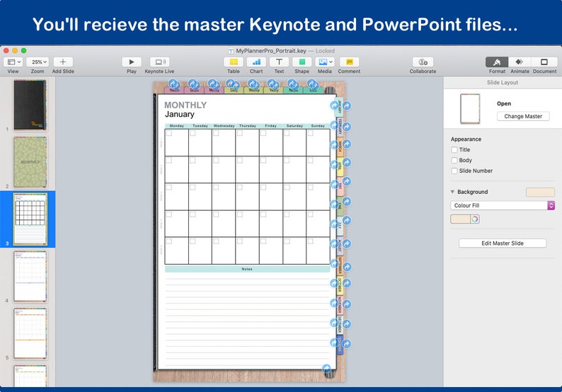Viewport: 562px width, 392px height.
Task: Click the Wednesday column header
Action: click(x=224, y=126)
